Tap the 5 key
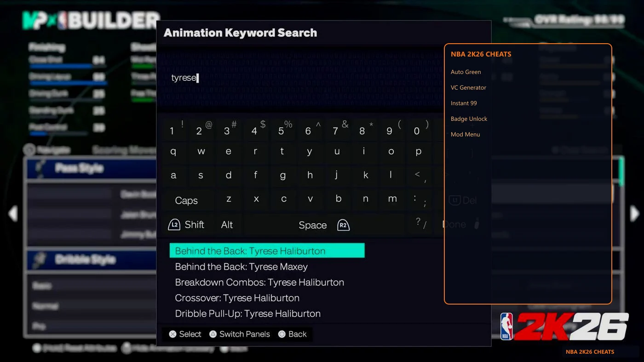644x362 pixels. (282, 130)
